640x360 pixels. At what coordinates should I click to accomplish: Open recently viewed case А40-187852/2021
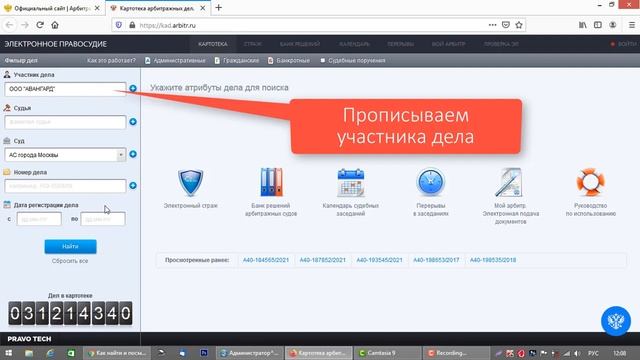tap(322, 260)
